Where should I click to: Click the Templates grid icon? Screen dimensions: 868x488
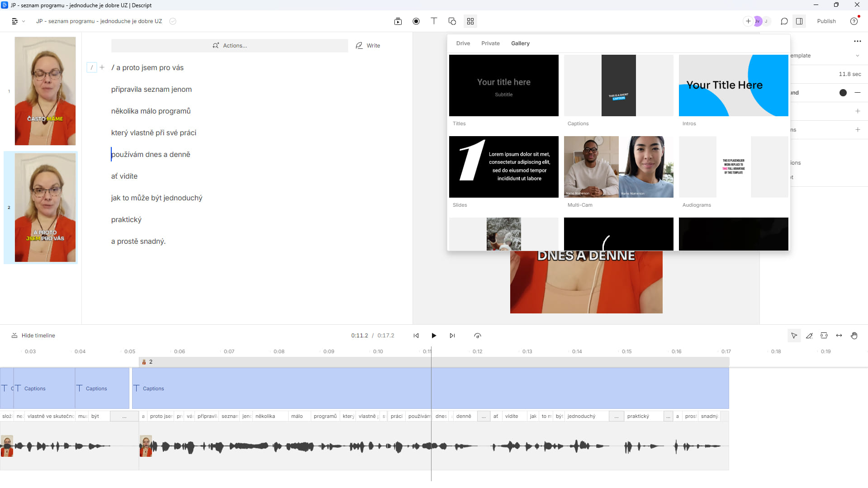click(470, 21)
